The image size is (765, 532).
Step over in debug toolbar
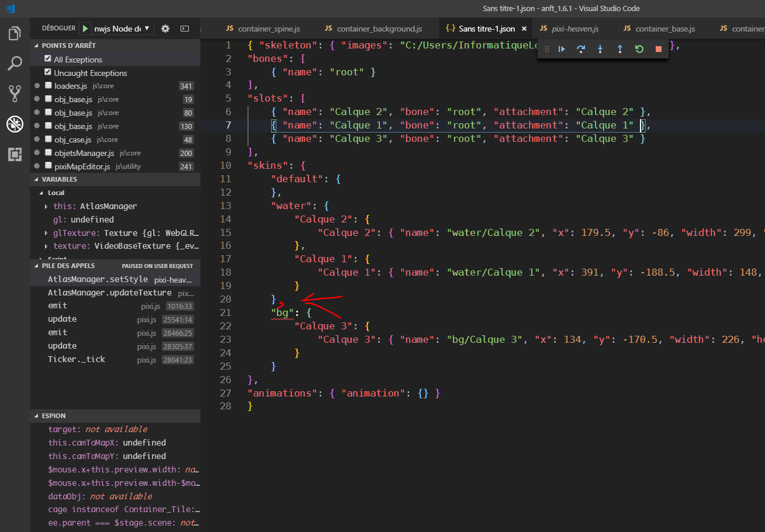click(581, 49)
